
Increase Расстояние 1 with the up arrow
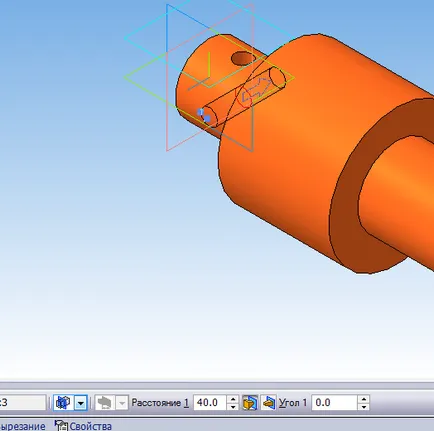point(233,399)
